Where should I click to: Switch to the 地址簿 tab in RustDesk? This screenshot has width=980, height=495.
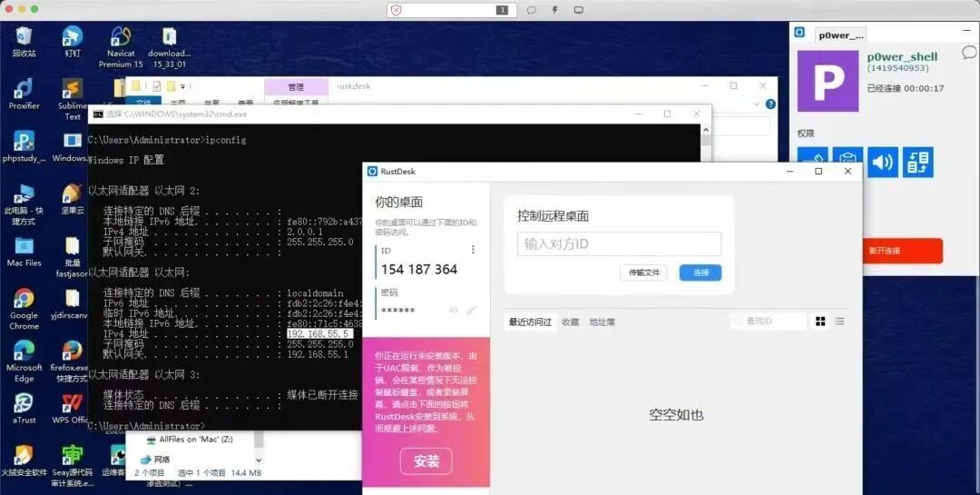[602, 322]
